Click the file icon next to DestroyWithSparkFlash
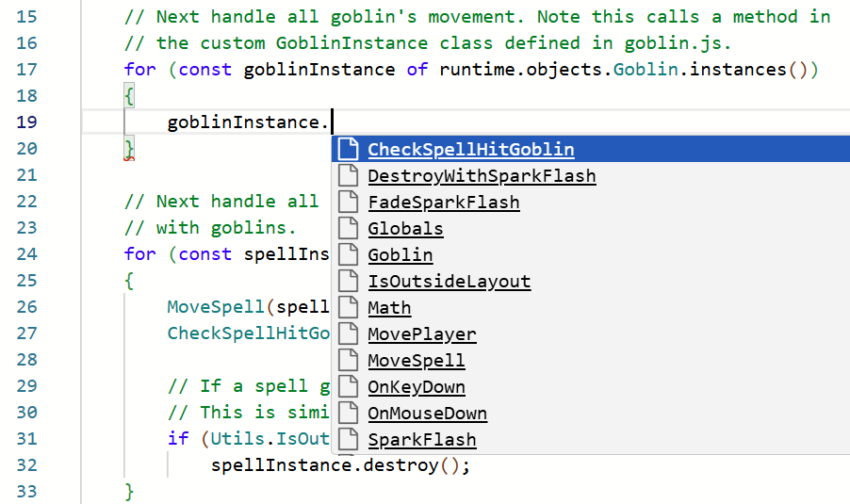The image size is (850, 504). [x=348, y=175]
